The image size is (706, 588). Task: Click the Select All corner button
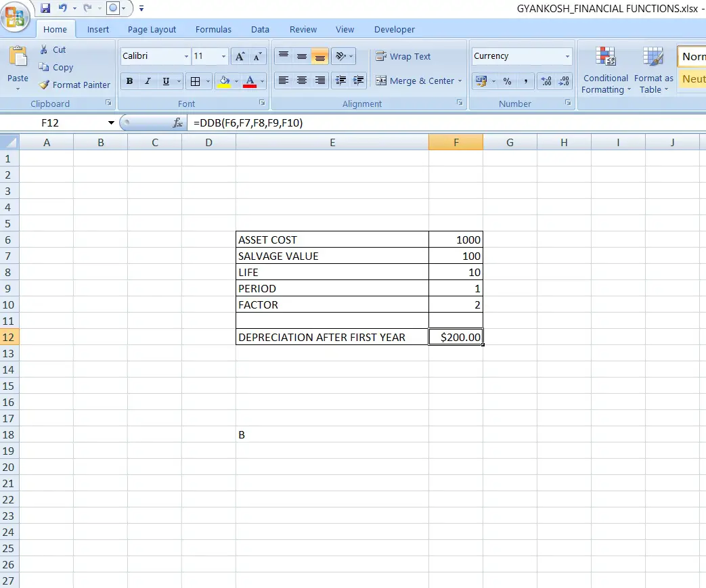tap(9, 142)
